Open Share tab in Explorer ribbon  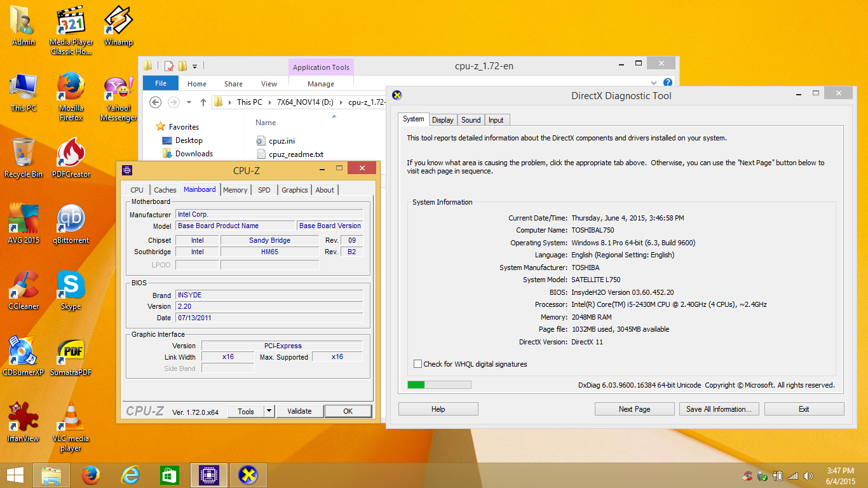[233, 84]
